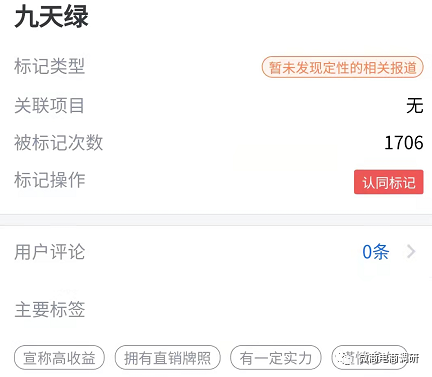Click the 标记操作 label

point(50,180)
